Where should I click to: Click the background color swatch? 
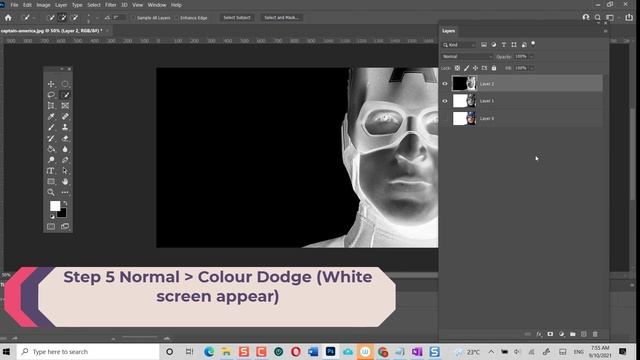tap(62, 213)
